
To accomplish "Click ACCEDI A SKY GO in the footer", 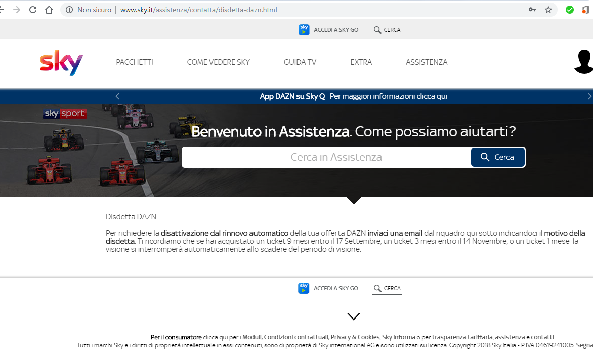I will tap(336, 288).
